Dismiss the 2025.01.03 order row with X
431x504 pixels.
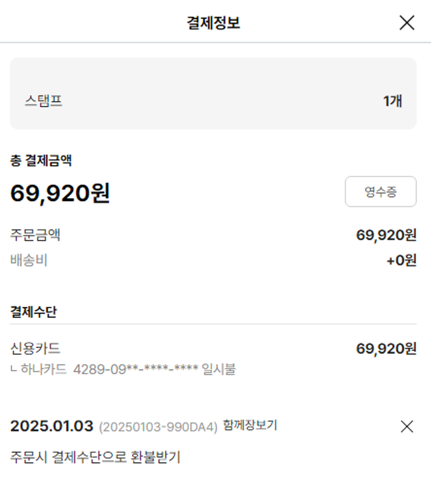coord(407,426)
